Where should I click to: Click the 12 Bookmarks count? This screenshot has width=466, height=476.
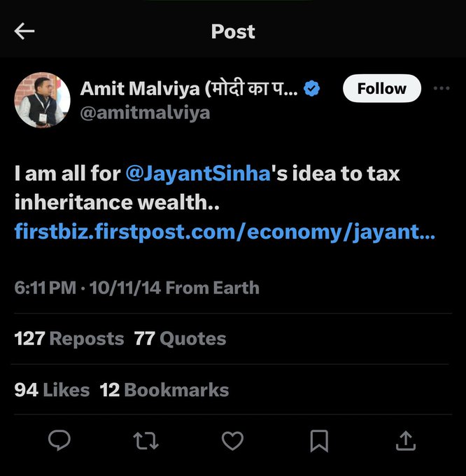164,390
